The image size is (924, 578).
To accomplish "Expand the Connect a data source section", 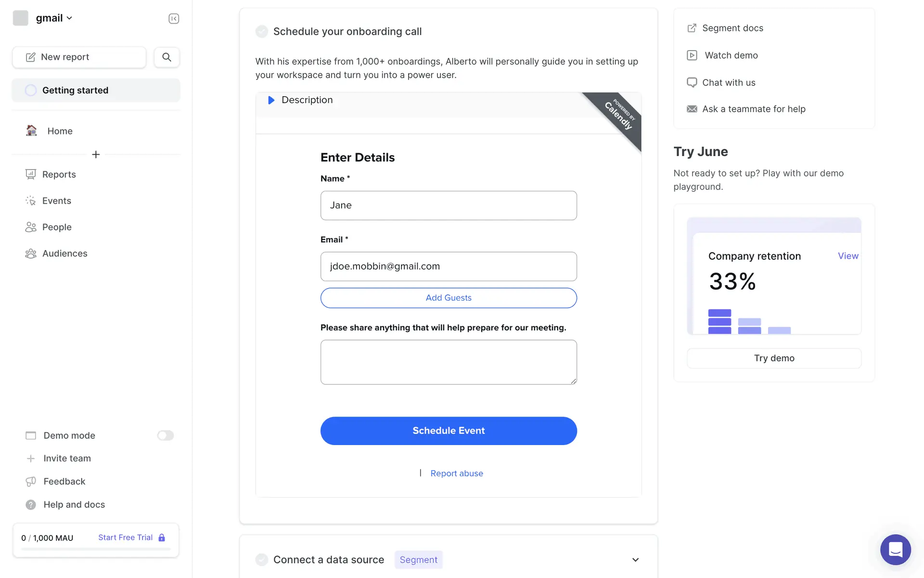I will (635, 560).
